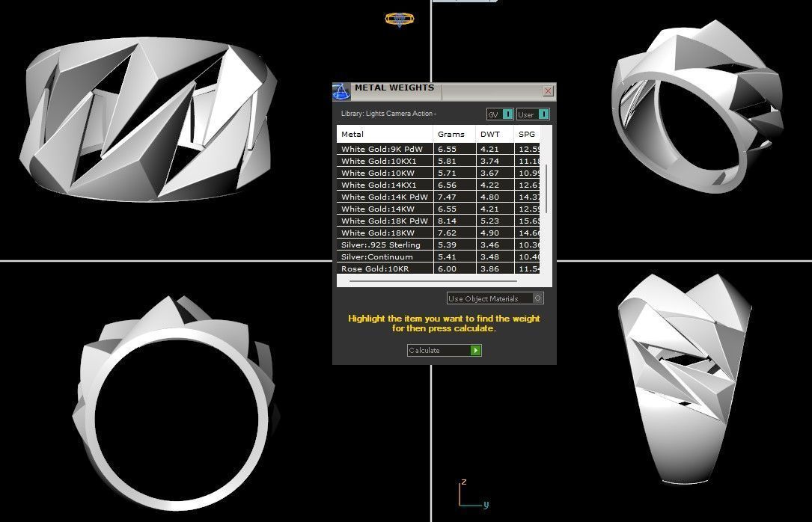Select the Rose Gold:10KR row
The image size is (812, 522).
(x=438, y=268)
